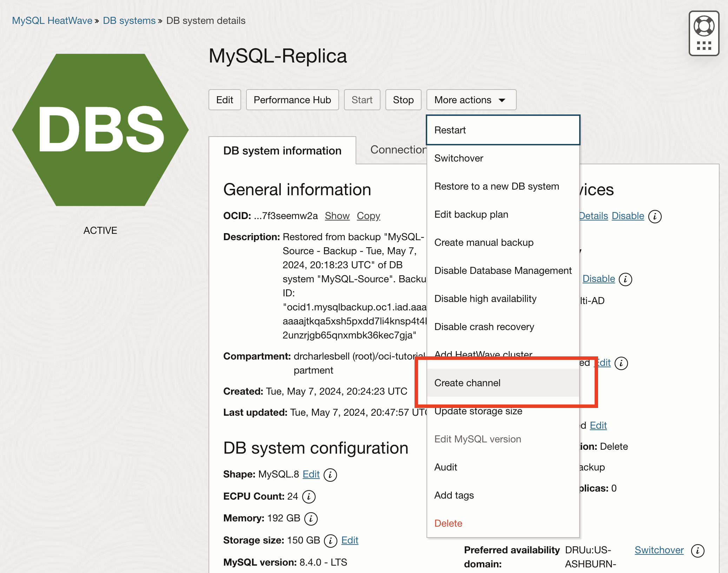Open the help lifebuoy icon

click(x=703, y=26)
